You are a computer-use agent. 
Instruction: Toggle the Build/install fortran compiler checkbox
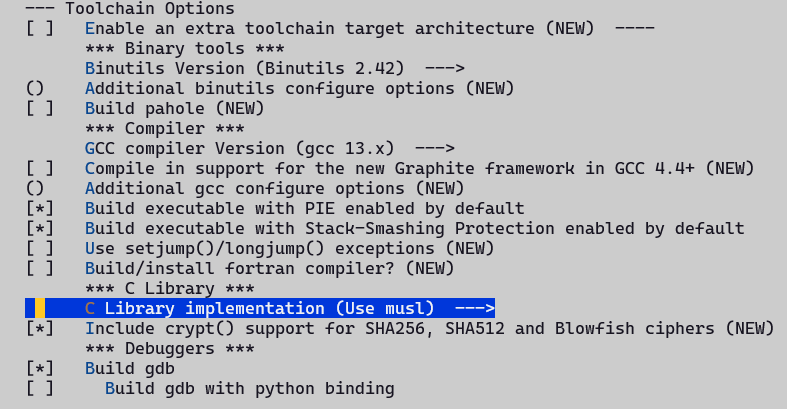[x=40, y=268]
